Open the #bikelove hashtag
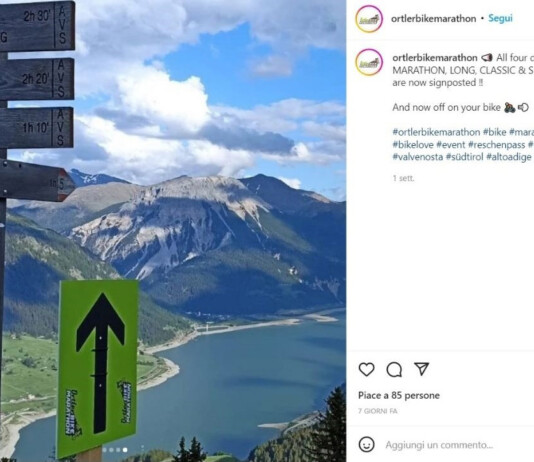Screen dimensions: 534x462 tap(413, 145)
